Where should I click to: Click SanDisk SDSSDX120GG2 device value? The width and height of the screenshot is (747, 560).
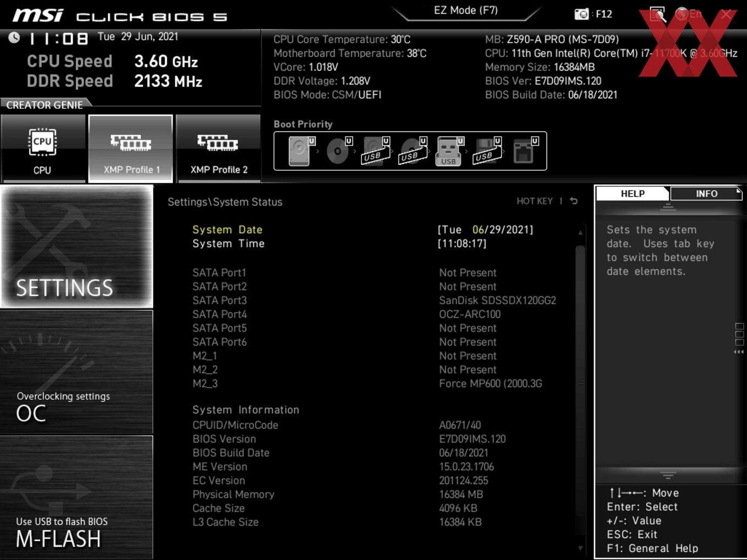498,300
